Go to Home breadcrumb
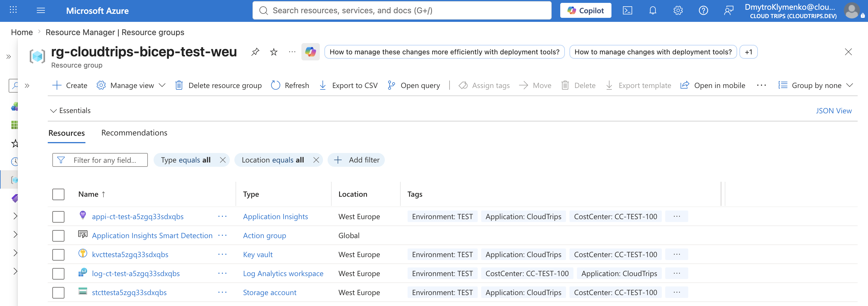Screen dimensions: 868x306 point(22,32)
